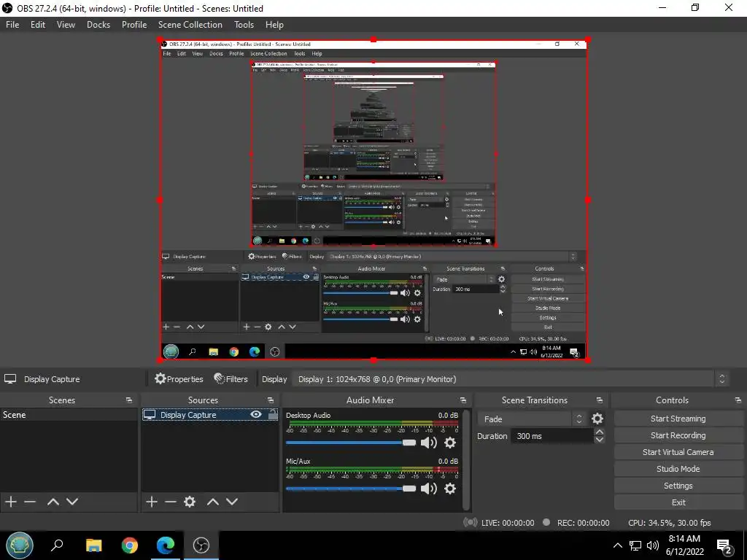The width and height of the screenshot is (747, 560).
Task: Open the Scene Collection menu
Action: tap(190, 25)
